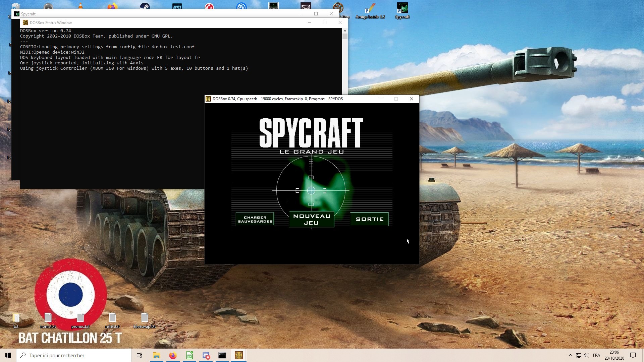
Task: Click the taskbar search box
Action: (74, 355)
